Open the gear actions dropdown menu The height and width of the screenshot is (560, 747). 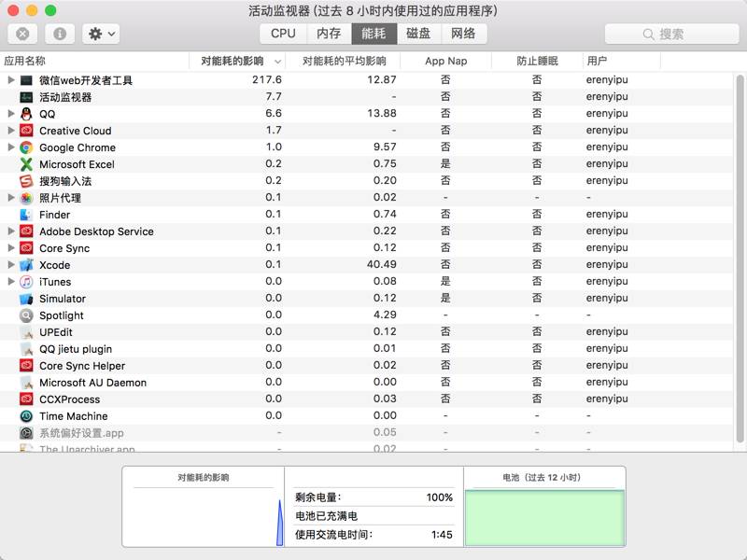[101, 34]
